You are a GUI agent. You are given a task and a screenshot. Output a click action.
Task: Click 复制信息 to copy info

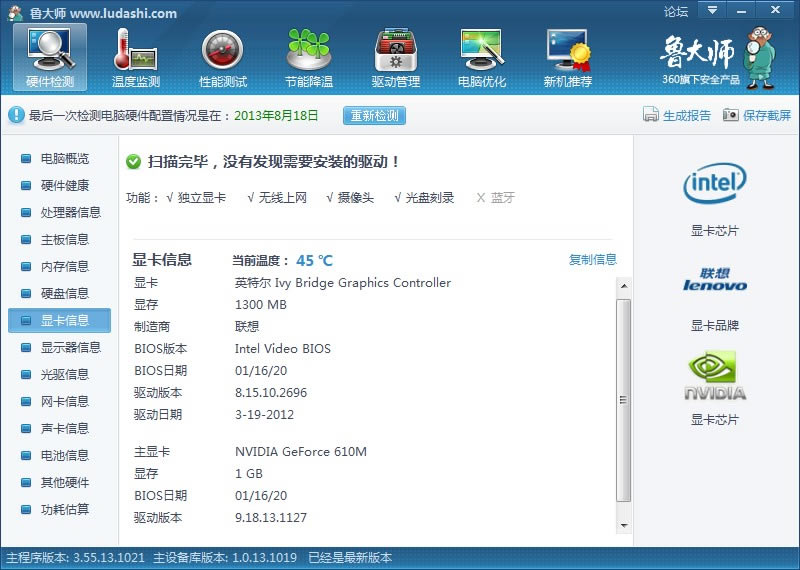click(592, 259)
